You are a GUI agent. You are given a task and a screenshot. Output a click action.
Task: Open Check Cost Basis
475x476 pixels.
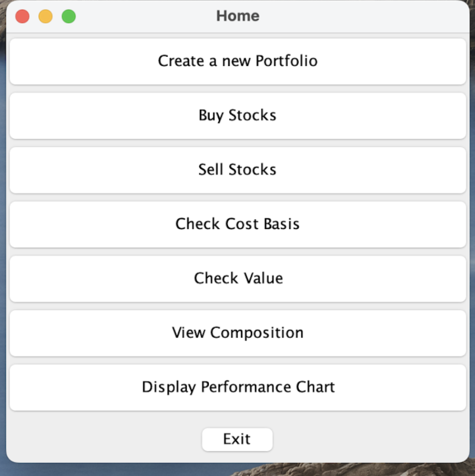(237, 224)
